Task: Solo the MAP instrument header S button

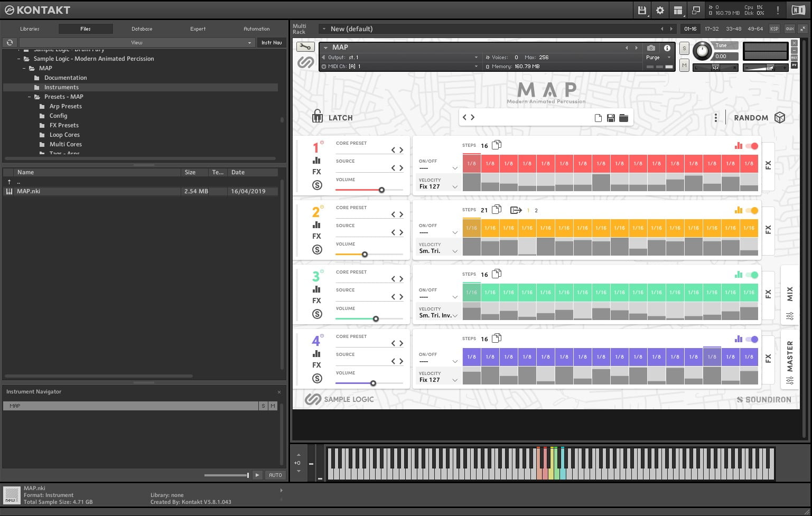Action: point(684,48)
